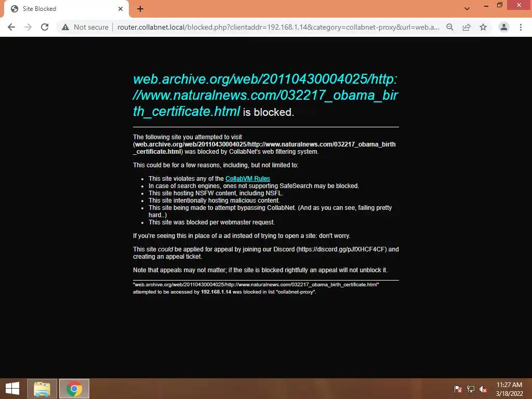Click the forward navigation arrow
532x399 pixels.
(28, 27)
